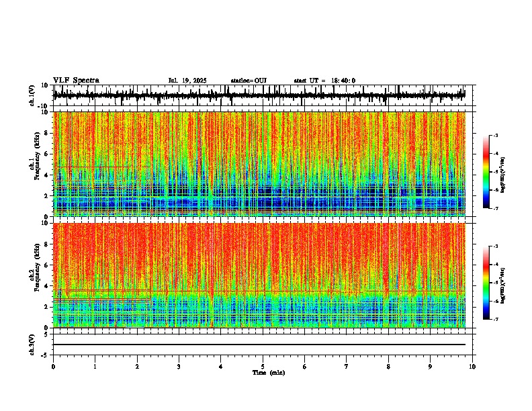Viewport: 532px width, 411px height.
Task: Select the "Jul 19, 2025" date text
Action: [x=187, y=81]
